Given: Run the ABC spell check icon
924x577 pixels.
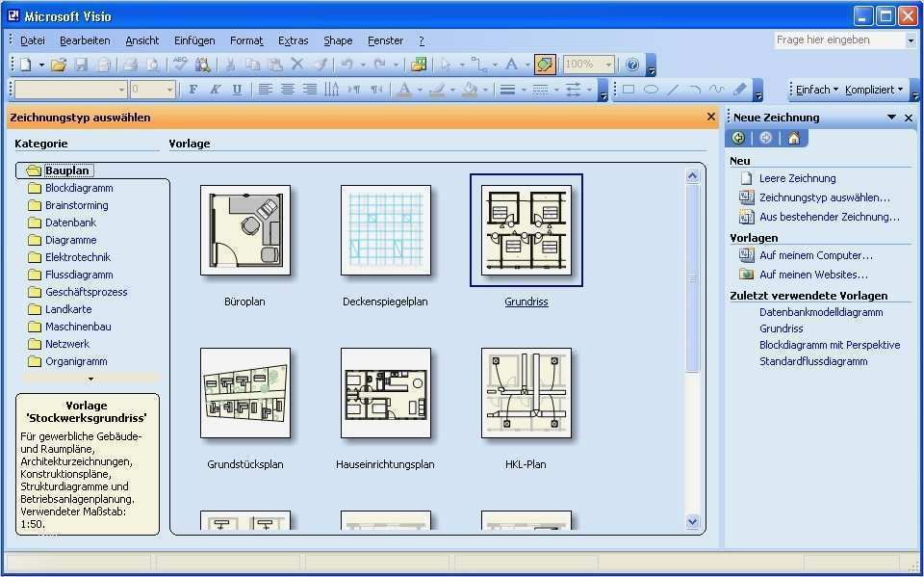Looking at the screenshot, I should pos(180,64).
